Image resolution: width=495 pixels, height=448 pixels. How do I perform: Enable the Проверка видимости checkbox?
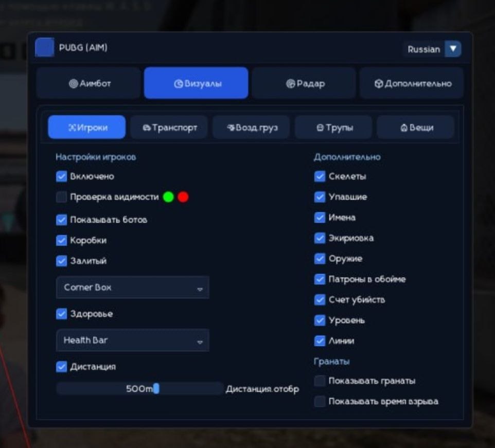(x=62, y=197)
